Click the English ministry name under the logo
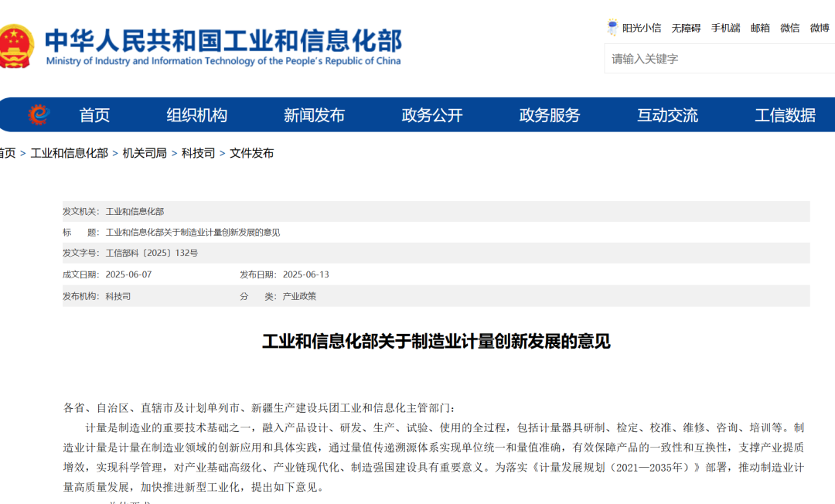The image size is (835, 504). 223,60
